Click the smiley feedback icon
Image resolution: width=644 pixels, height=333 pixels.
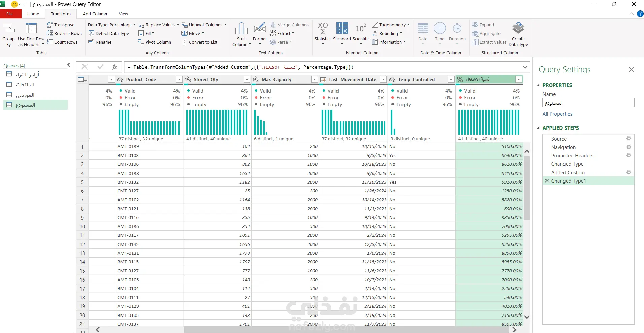tap(14, 4)
